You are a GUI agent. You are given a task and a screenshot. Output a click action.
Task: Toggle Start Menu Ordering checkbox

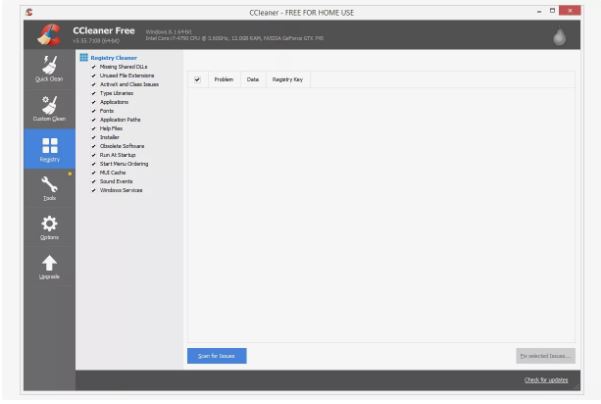coord(94,164)
